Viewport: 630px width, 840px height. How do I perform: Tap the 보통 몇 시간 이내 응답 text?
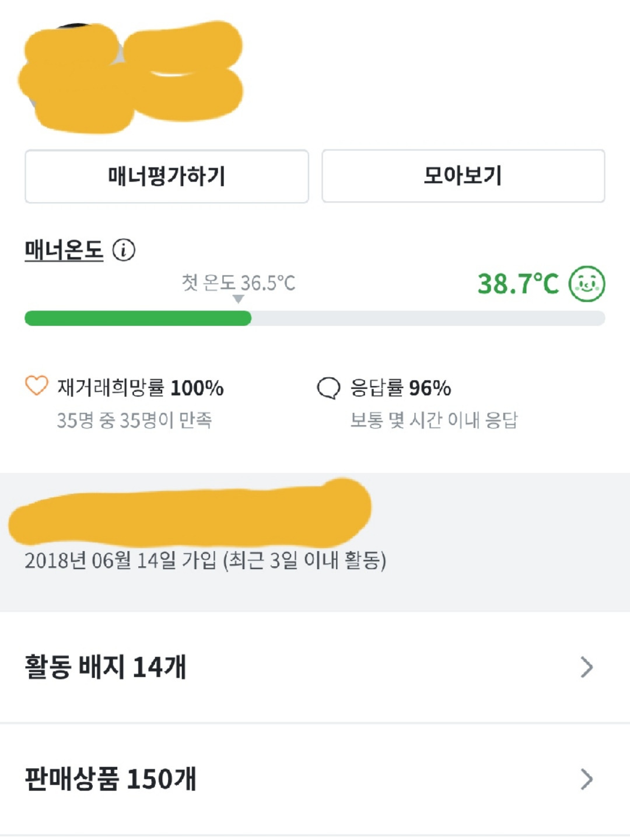[434, 420]
